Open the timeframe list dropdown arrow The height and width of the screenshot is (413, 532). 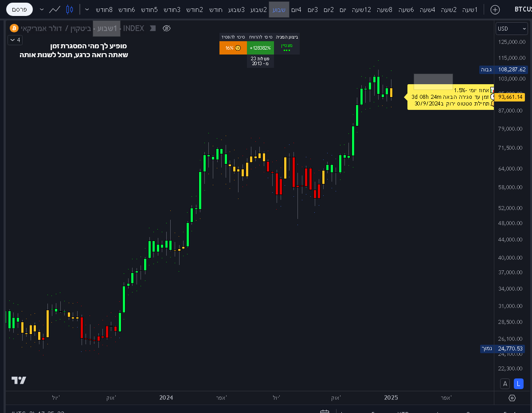[87, 9]
